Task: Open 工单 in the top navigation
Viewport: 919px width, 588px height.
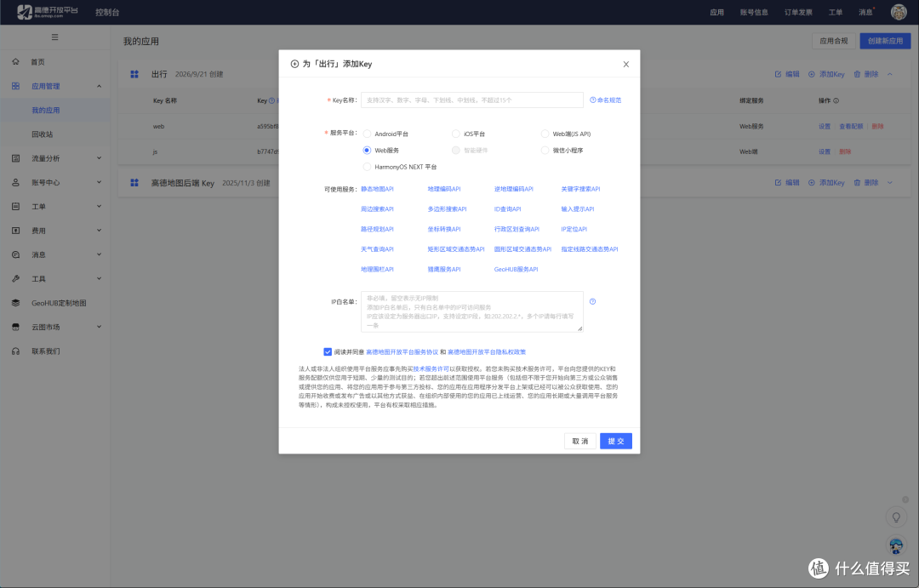Action: (x=836, y=12)
